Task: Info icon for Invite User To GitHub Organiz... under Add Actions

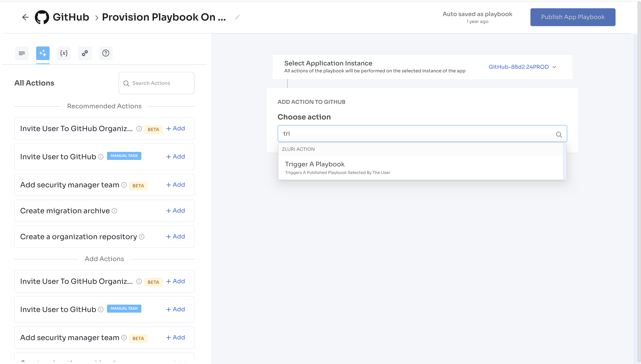Action: (x=139, y=281)
